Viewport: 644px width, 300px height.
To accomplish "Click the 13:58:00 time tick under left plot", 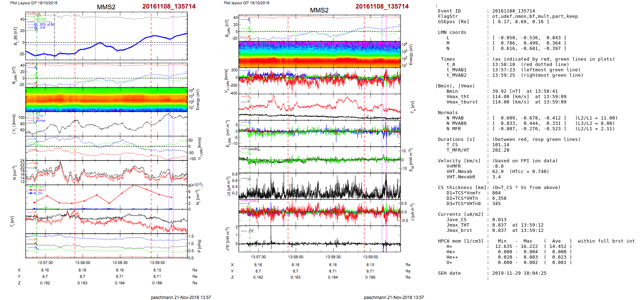I will click(x=82, y=263).
